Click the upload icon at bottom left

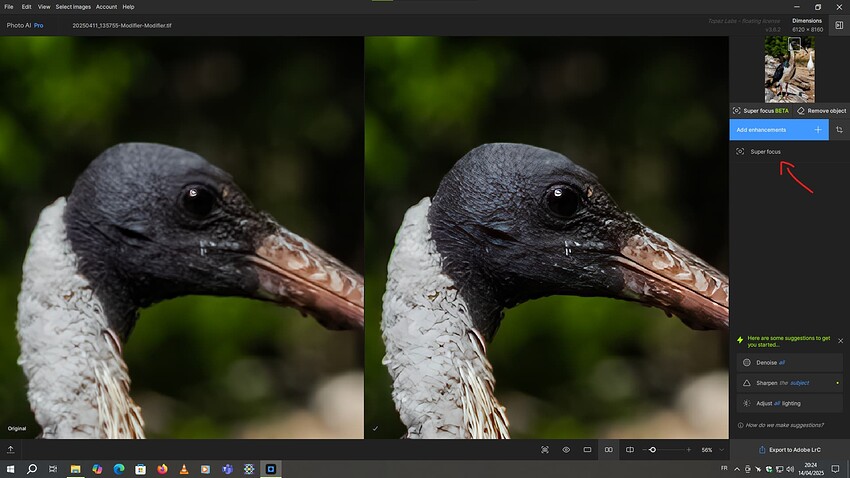[10, 450]
